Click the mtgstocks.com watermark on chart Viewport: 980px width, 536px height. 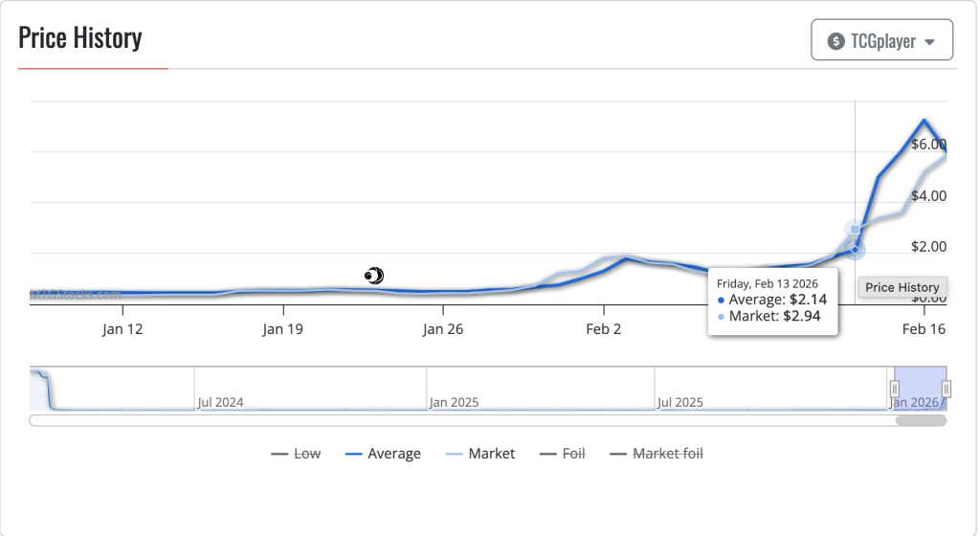click(x=75, y=295)
